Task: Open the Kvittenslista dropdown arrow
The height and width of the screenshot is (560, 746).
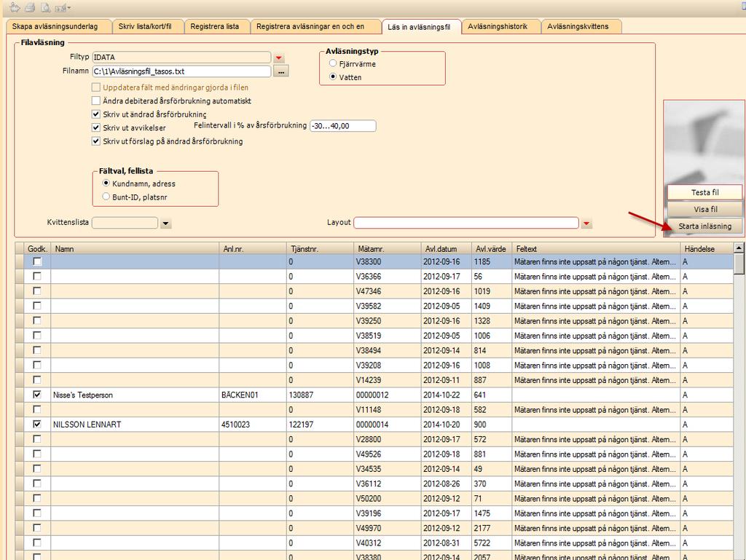Action: tap(165, 223)
